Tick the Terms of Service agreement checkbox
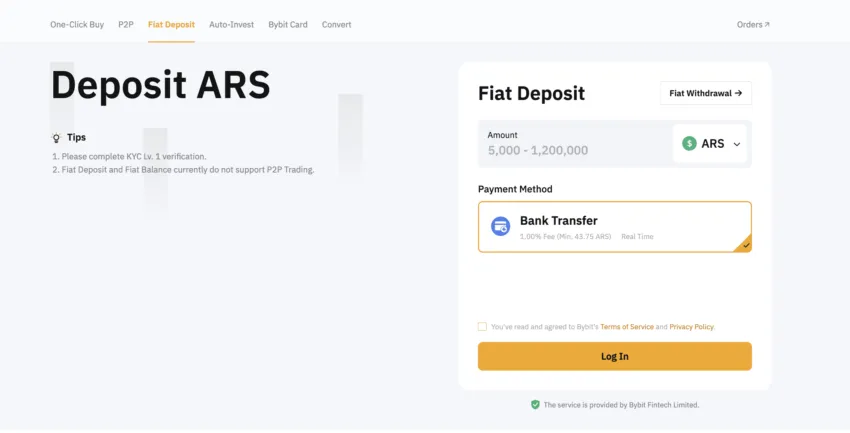The width and height of the screenshot is (850, 433). coord(482,326)
